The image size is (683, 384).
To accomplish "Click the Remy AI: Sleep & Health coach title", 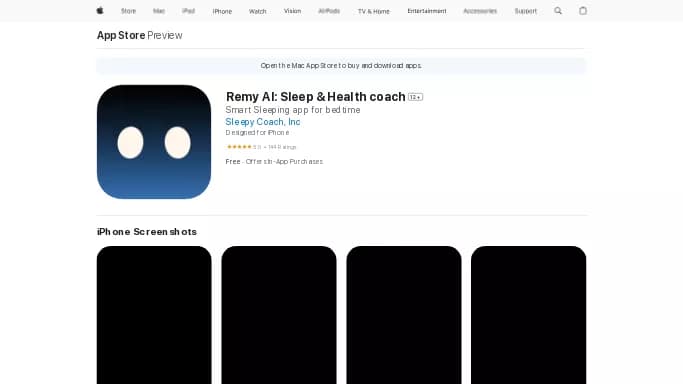I will [315, 97].
